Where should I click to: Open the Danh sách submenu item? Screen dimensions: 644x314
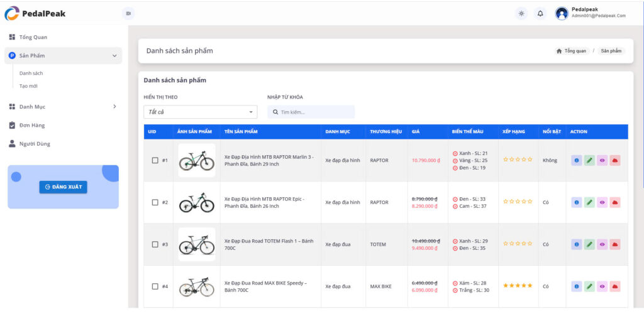31,73
